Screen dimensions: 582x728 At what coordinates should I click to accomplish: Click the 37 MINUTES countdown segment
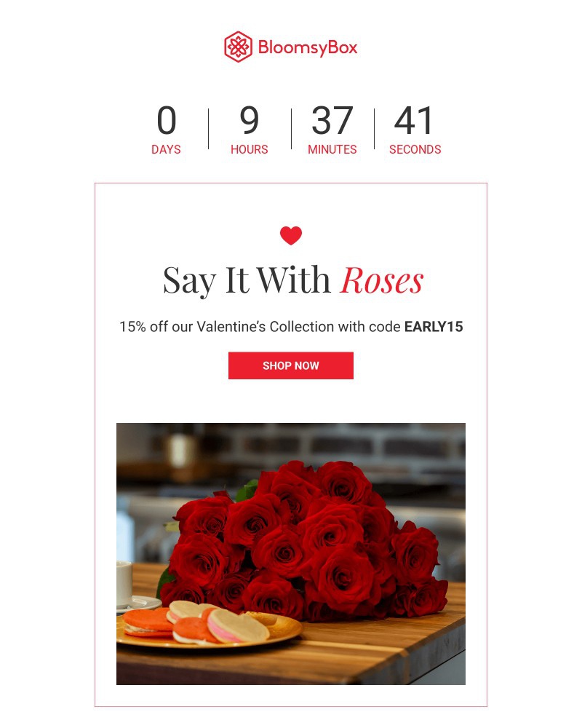point(332,130)
